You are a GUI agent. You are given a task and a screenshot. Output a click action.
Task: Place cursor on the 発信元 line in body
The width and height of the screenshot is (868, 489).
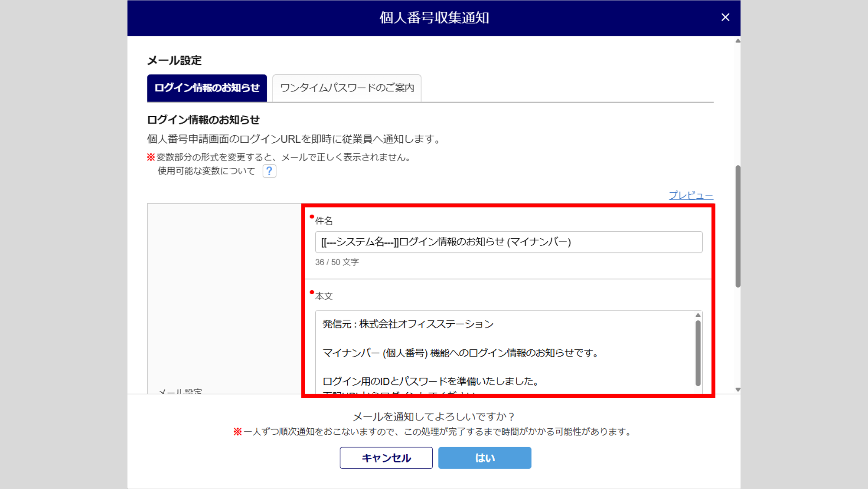[x=408, y=324]
